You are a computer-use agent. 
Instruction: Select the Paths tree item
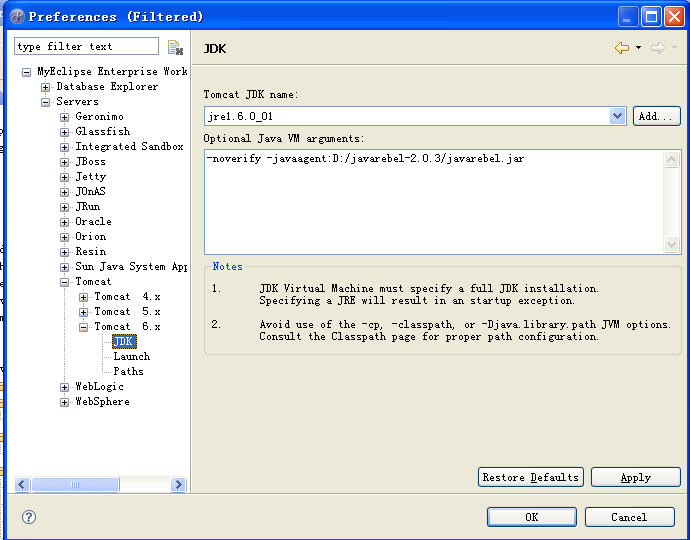tap(128, 371)
